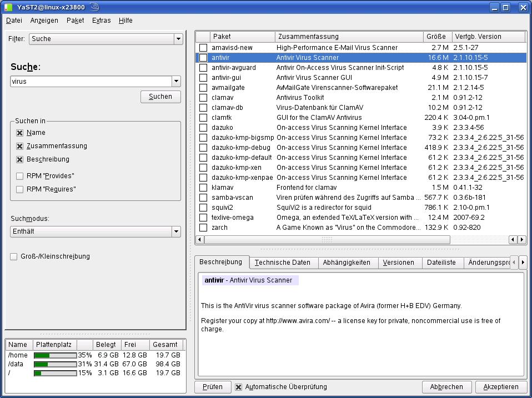Sort by Größe column header

[438, 37]
